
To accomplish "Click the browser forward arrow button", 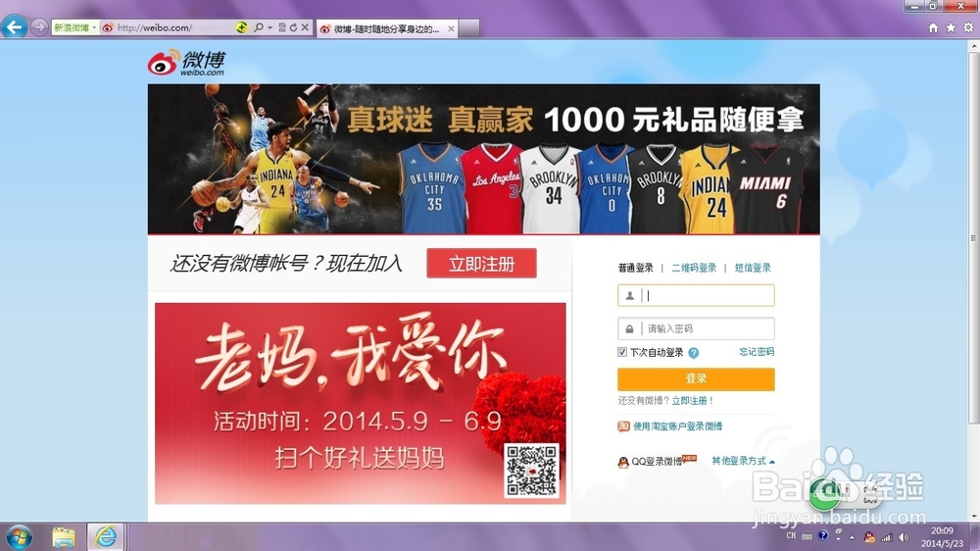I will 39,26.
